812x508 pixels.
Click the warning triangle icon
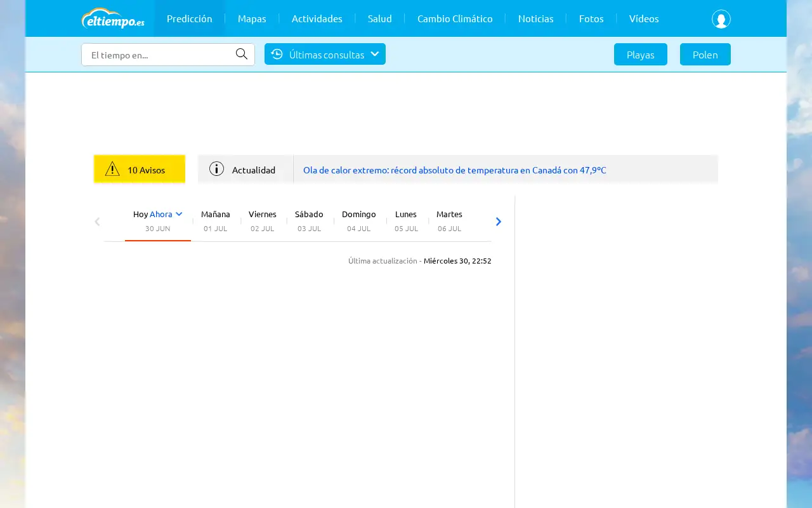pyautogui.click(x=112, y=169)
